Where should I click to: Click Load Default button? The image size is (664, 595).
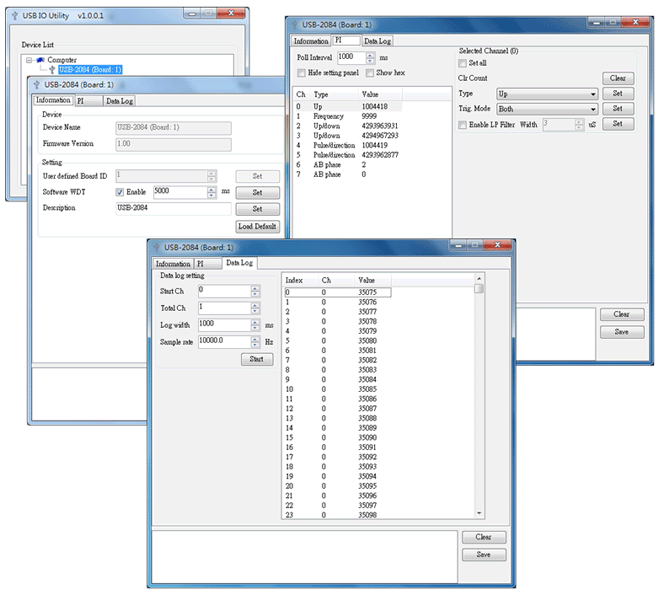pos(257,227)
